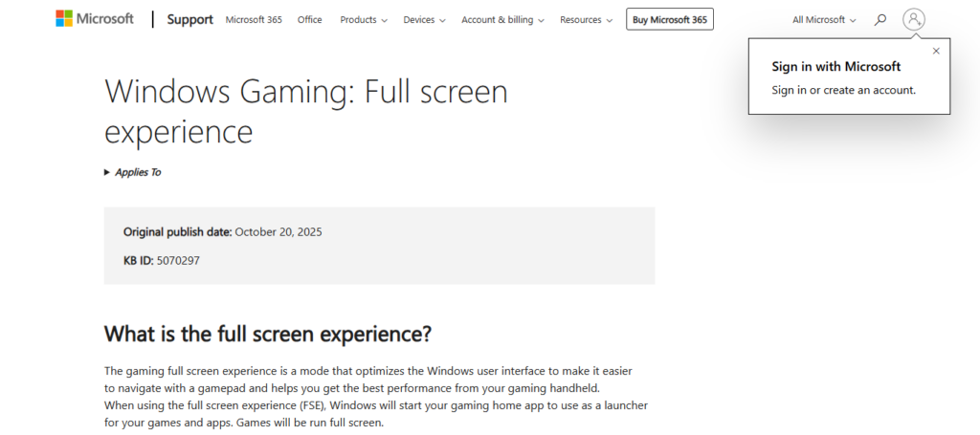Open the Office nav link
The width and height of the screenshot is (980, 435).
(310, 19)
